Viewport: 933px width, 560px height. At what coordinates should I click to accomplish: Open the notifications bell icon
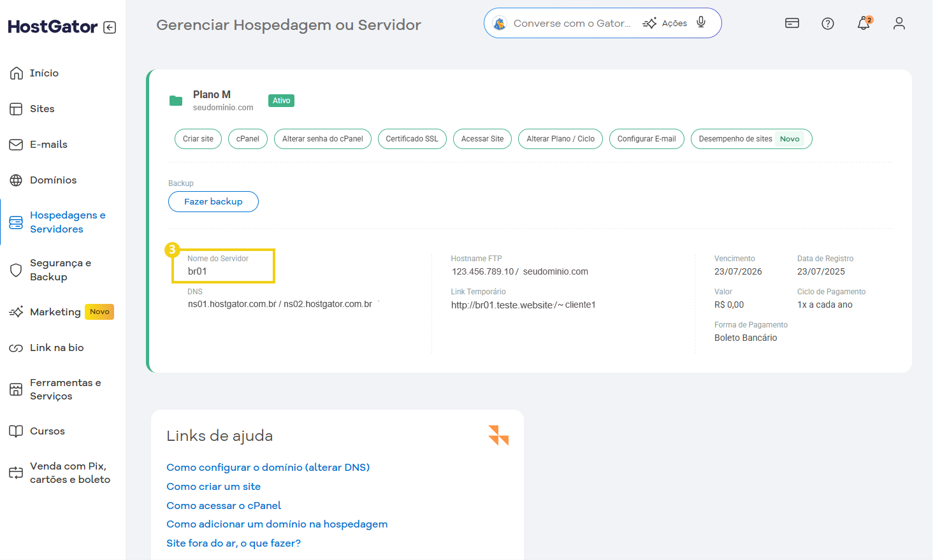pyautogui.click(x=863, y=23)
